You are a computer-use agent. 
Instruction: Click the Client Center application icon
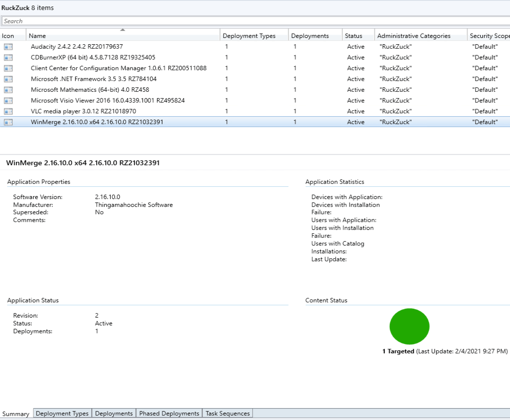(8, 68)
